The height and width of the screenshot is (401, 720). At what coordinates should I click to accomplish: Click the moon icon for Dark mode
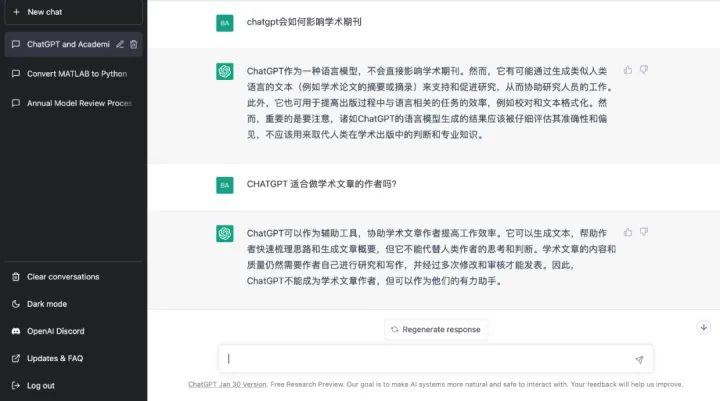coord(16,304)
